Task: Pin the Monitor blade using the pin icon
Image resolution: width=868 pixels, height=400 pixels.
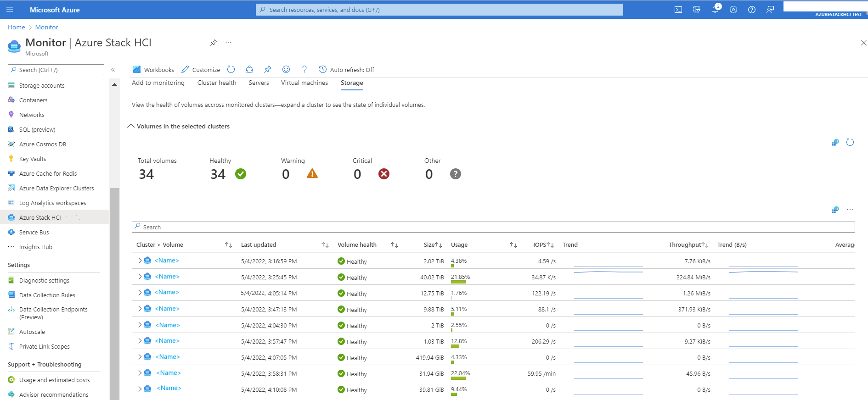Action: tap(214, 43)
